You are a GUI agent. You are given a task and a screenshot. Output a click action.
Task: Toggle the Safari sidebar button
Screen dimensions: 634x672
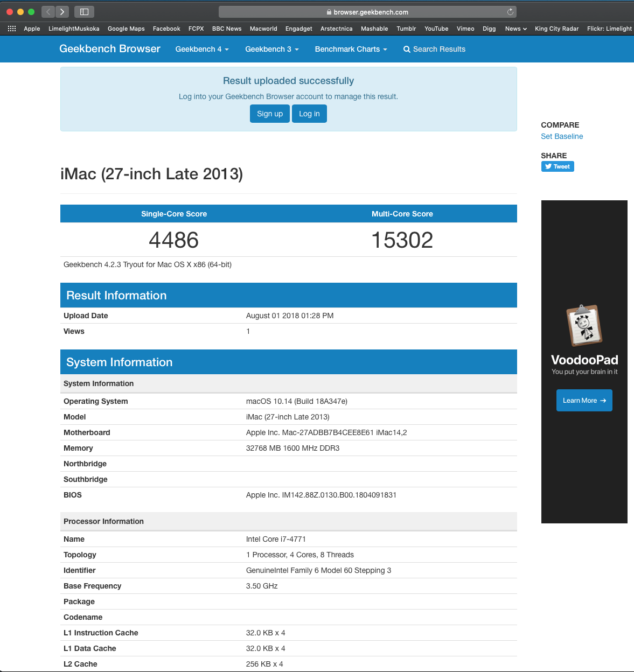(84, 11)
